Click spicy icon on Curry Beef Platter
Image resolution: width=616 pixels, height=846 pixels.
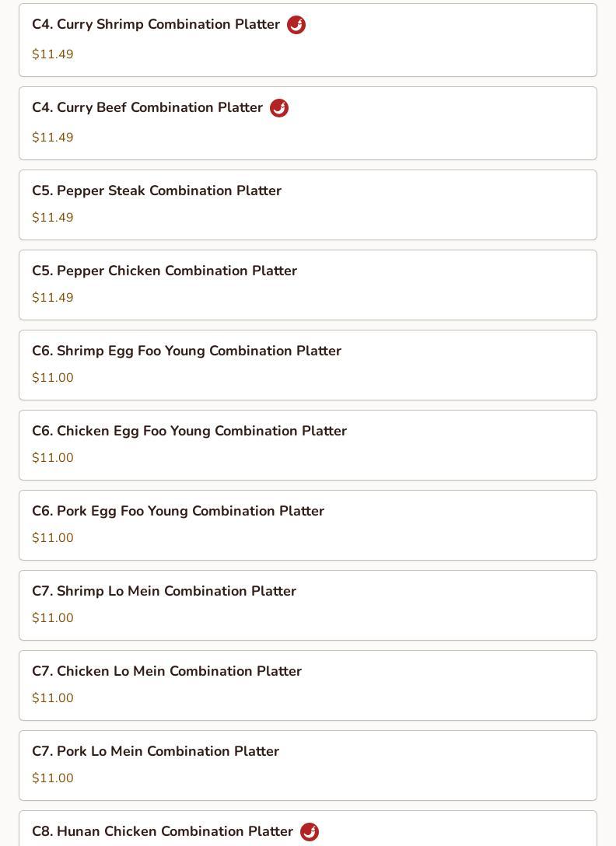click(279, 108)
